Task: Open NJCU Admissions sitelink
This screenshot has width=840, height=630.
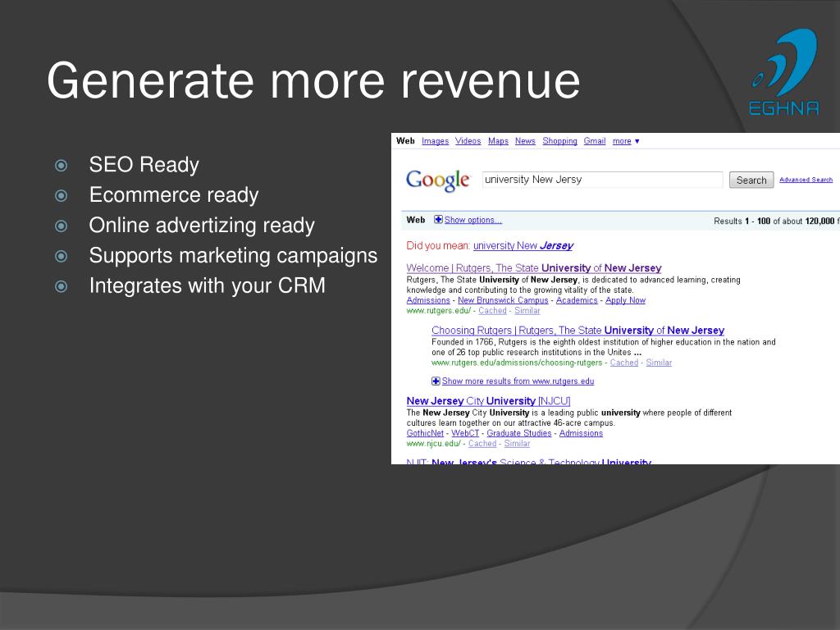Action: pyautogui.click(x=581, y=433)
